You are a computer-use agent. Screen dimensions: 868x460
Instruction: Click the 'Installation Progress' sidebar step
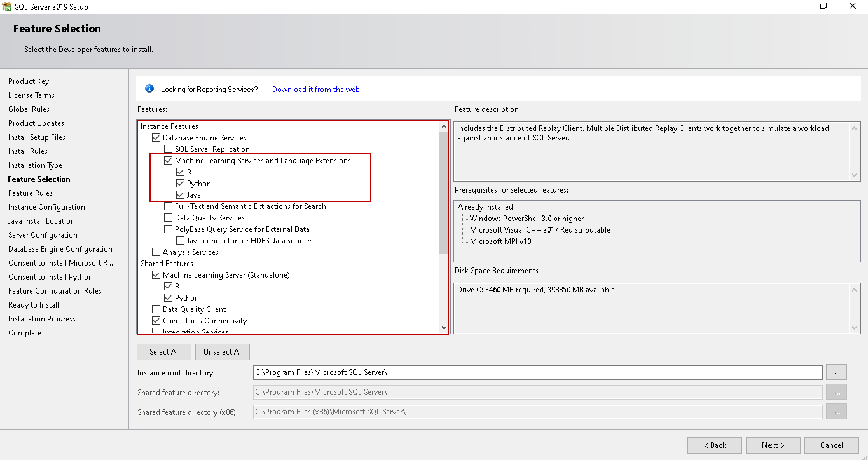click(42, 319)
